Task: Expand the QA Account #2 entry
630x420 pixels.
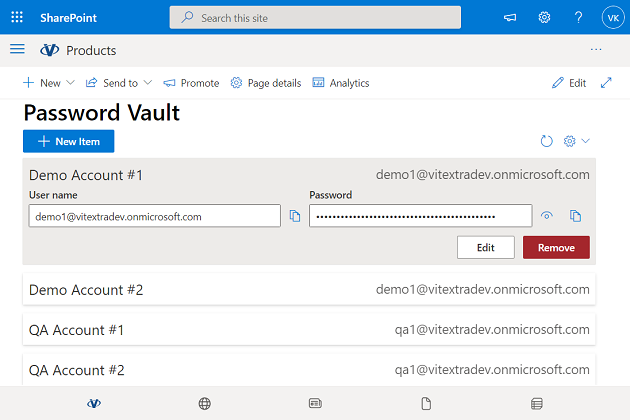Action: click(309, 370)
